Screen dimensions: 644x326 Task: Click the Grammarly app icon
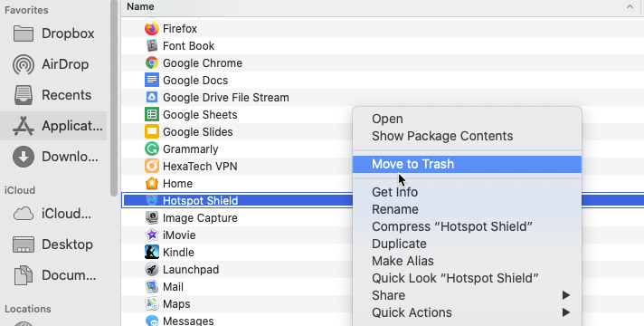(152, 149)
